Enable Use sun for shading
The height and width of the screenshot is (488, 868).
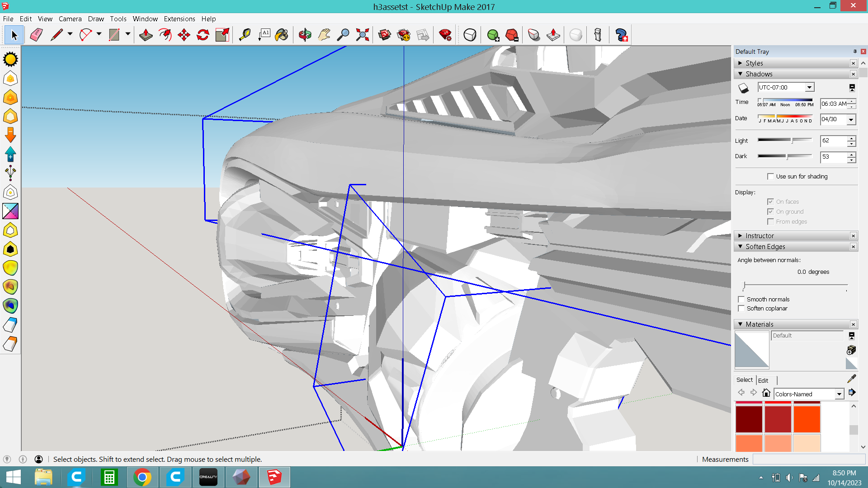(x=770, y=176)
